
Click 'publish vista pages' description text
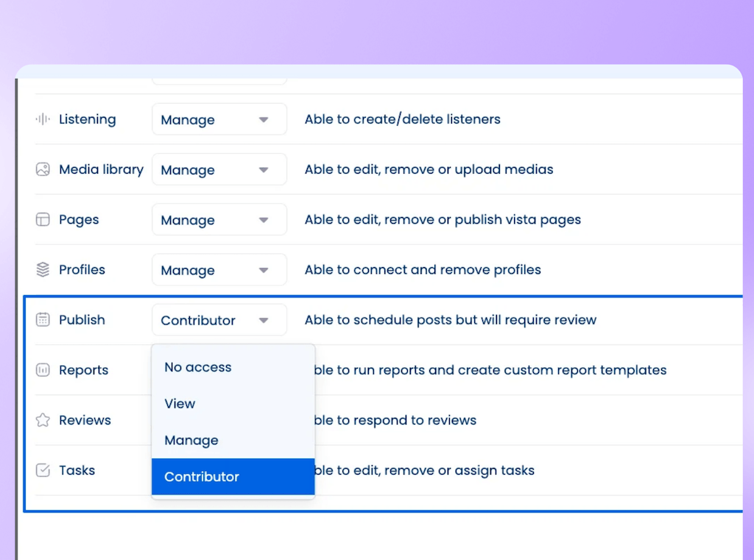coord(518,220)
